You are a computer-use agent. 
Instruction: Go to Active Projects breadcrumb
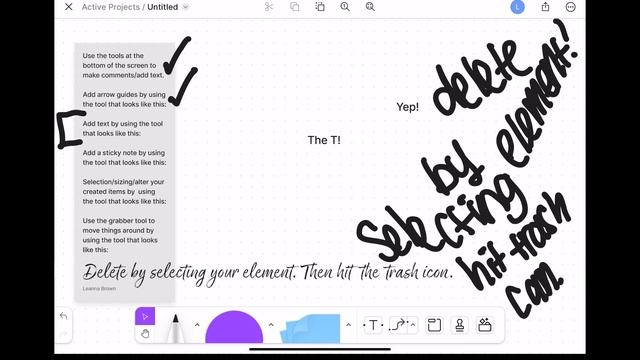point(111,7)
